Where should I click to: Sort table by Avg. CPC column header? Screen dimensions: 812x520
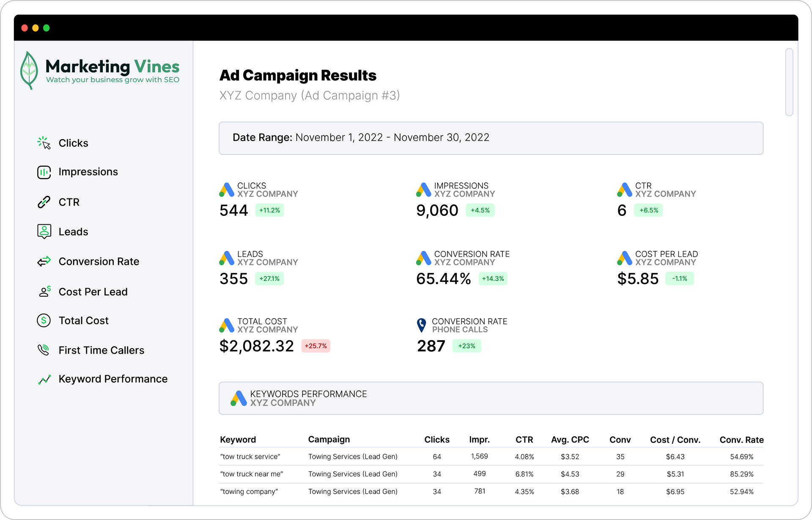[x=570, y=440]
